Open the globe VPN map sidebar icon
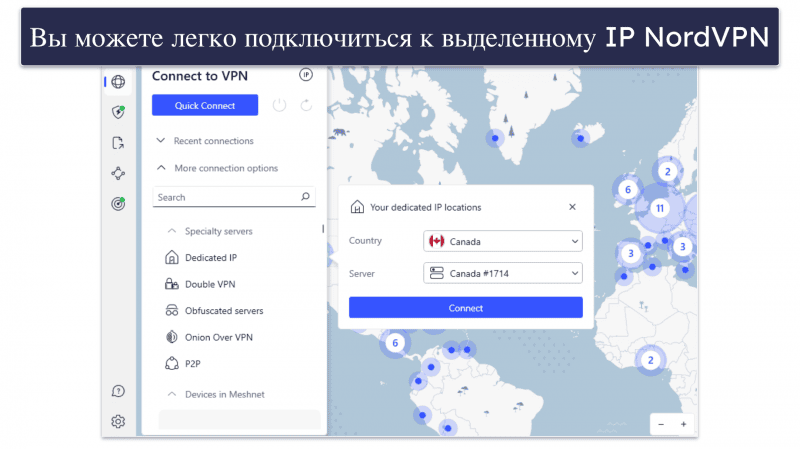Image resolution: width=800 pixels, height=449 pixels. coord(118,82)
